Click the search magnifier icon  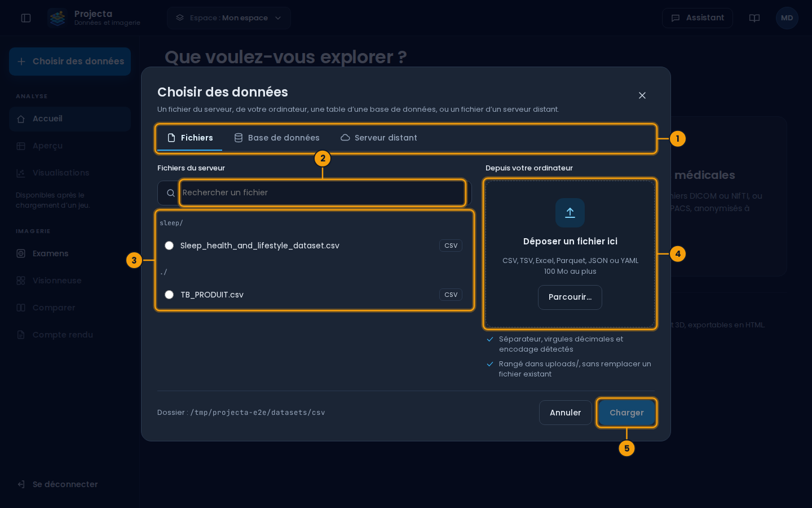tap(170, 193)
